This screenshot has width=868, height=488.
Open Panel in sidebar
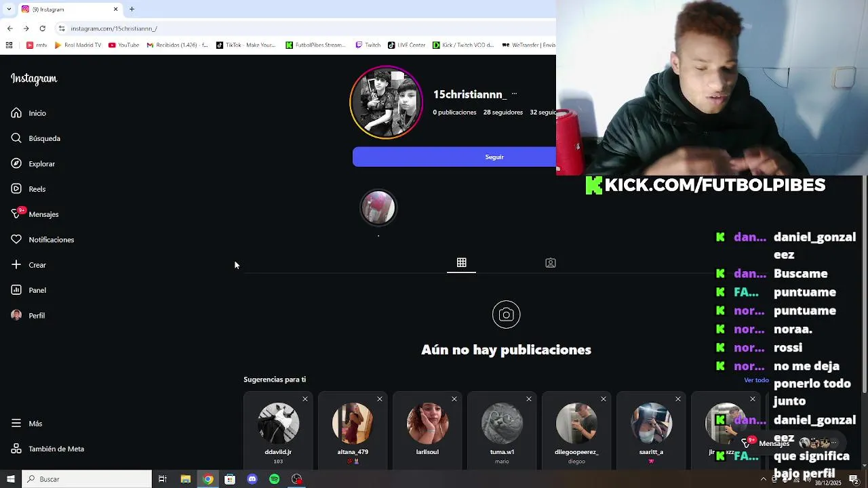click(x=28, y=290)
